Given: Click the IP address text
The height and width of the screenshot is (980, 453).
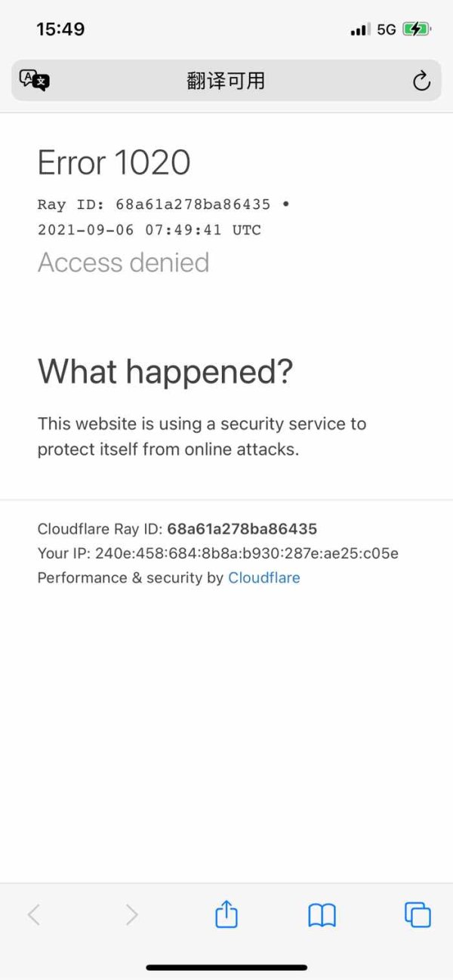Looking at the screenshot, I should 247,554.
